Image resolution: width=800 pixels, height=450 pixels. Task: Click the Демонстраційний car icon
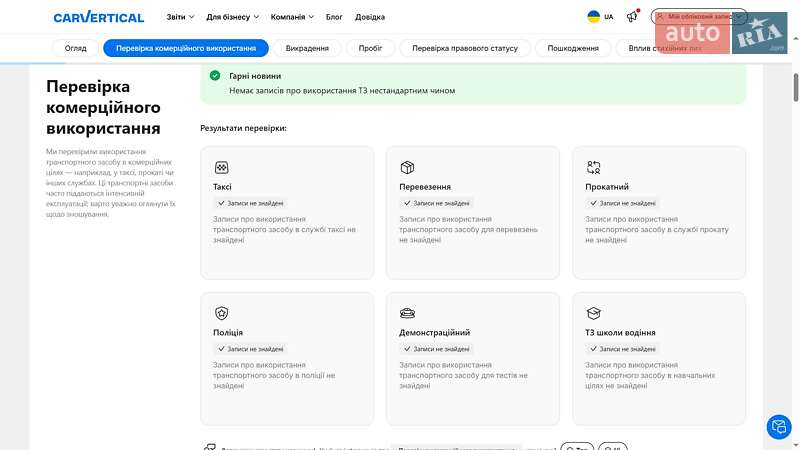[407, 313]
